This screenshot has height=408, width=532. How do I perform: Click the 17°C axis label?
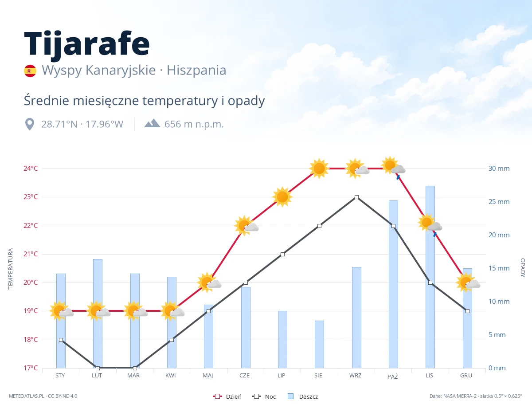[30, 368]
